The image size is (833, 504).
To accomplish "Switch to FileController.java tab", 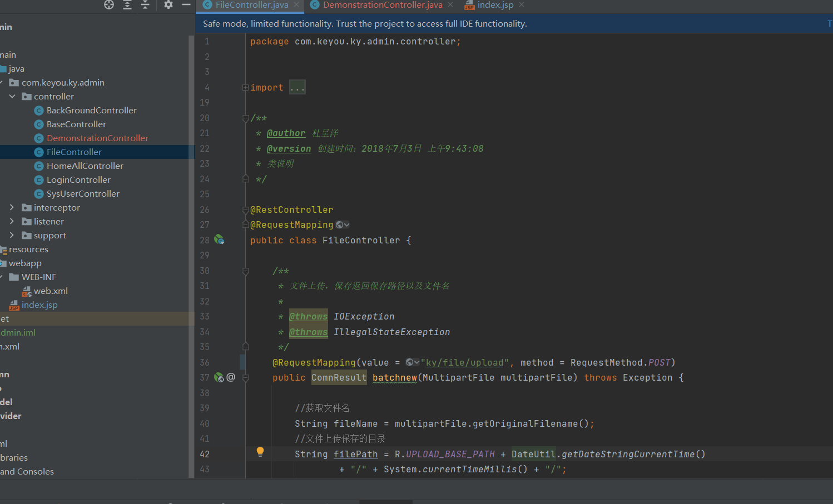I will 252,5.
